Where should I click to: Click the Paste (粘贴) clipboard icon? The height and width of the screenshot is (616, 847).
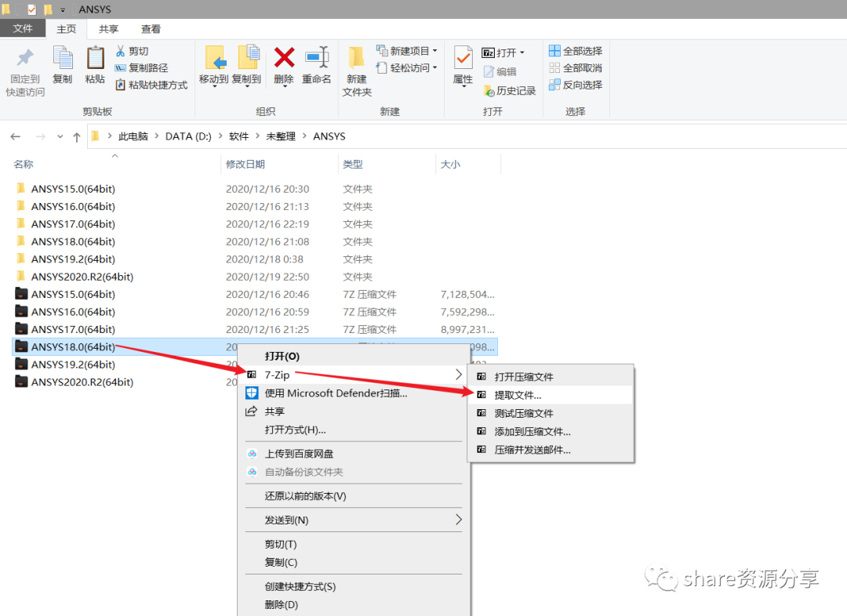(x=95, y=58)
